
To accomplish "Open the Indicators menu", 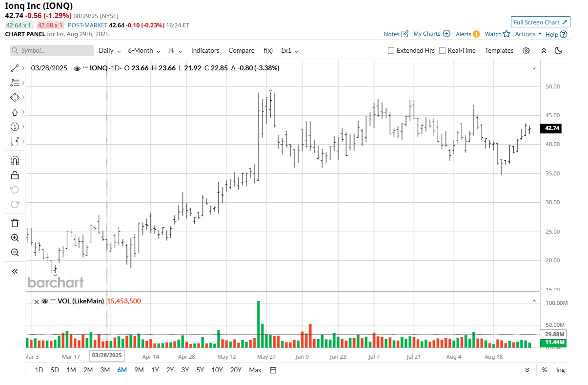I will coord(205,51).
